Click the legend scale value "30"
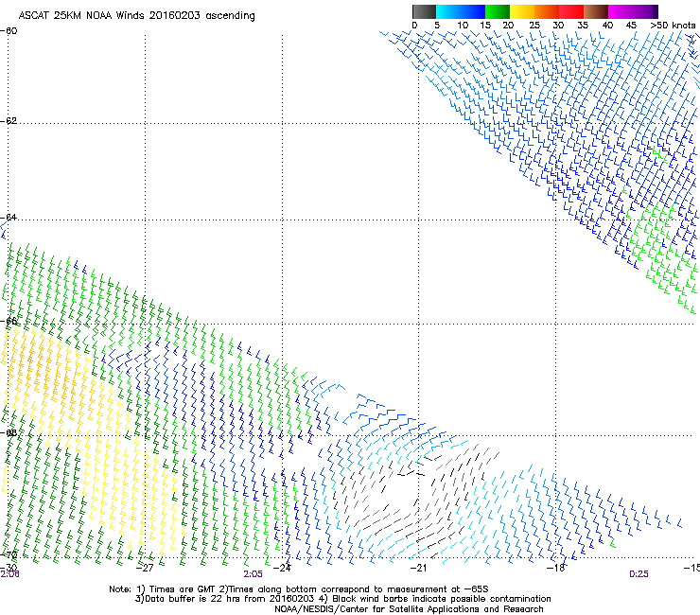Screen dimensions: 700x615 point(558,26)
